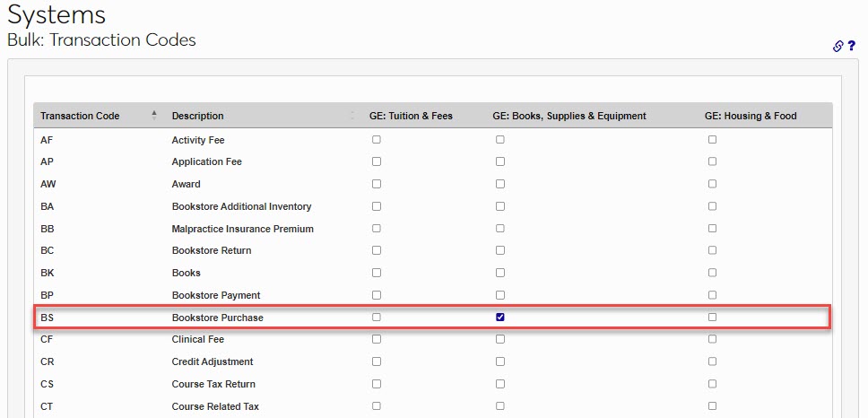Click the Description column sort handle
Image resolution: width=868 pixels, height=418 pixels.
352,116
